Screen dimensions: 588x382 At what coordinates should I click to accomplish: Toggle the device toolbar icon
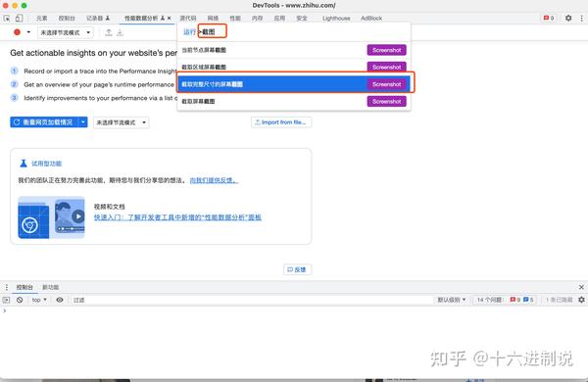coord(19,18)
